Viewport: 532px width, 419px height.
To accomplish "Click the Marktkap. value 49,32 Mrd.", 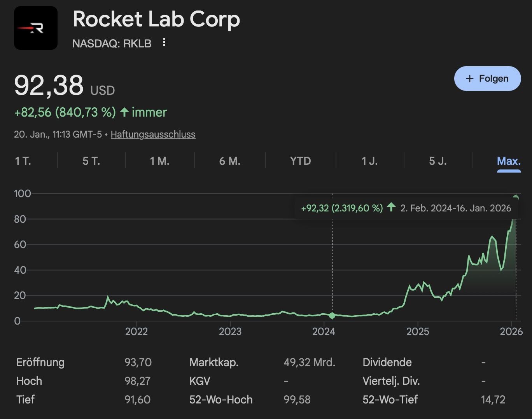I will click(x=310, y=362).
